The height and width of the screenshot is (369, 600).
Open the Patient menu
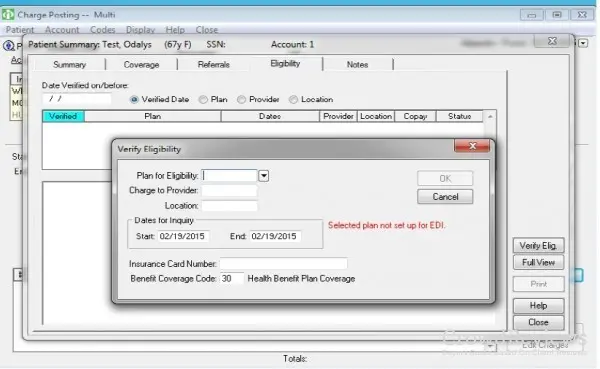20,30
